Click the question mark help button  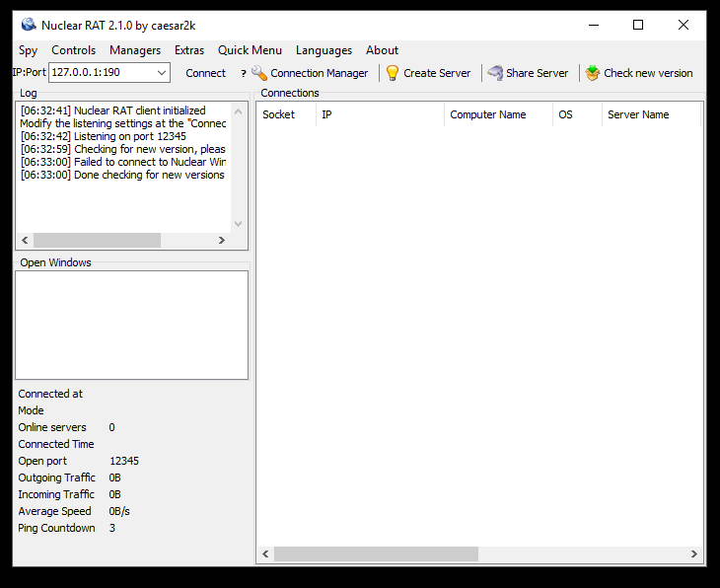click(x=244, y=73)
